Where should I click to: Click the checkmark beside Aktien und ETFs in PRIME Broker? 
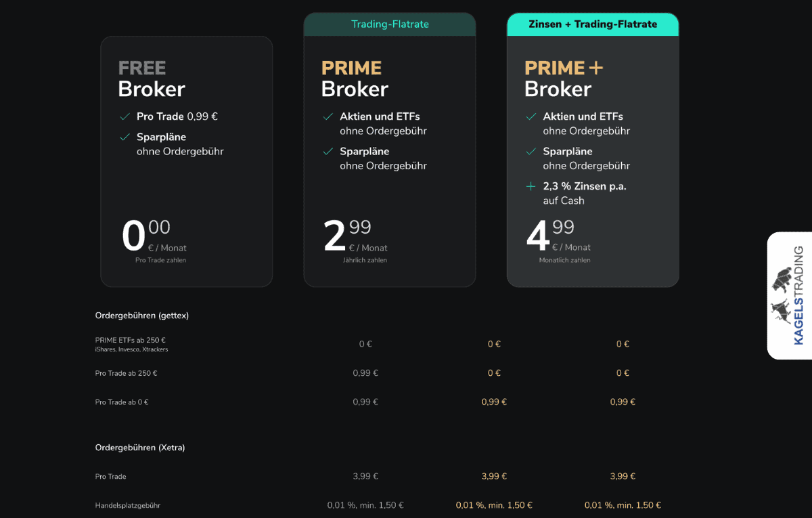[x=328, y=116]
